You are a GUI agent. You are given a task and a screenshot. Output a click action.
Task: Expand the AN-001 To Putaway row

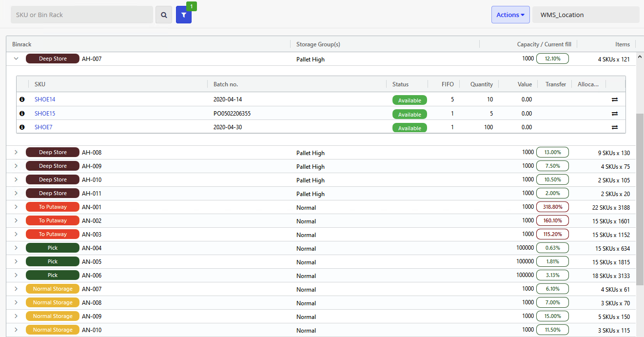click(x=16, y=207)
